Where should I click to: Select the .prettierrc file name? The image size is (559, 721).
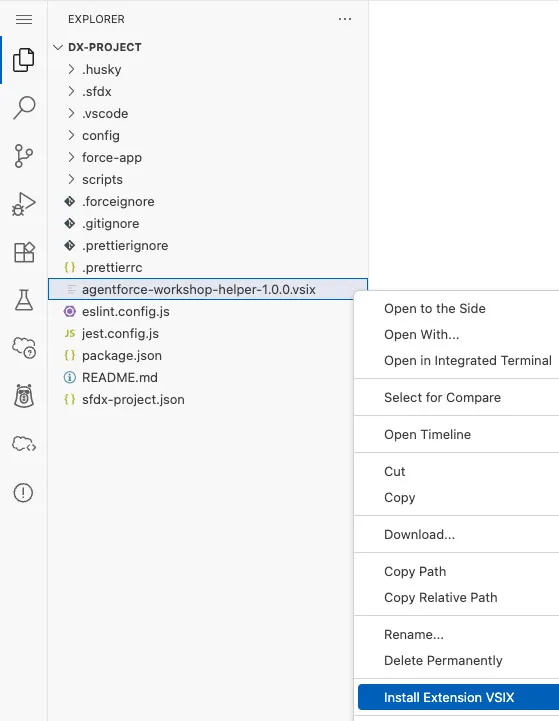point(112,268)
